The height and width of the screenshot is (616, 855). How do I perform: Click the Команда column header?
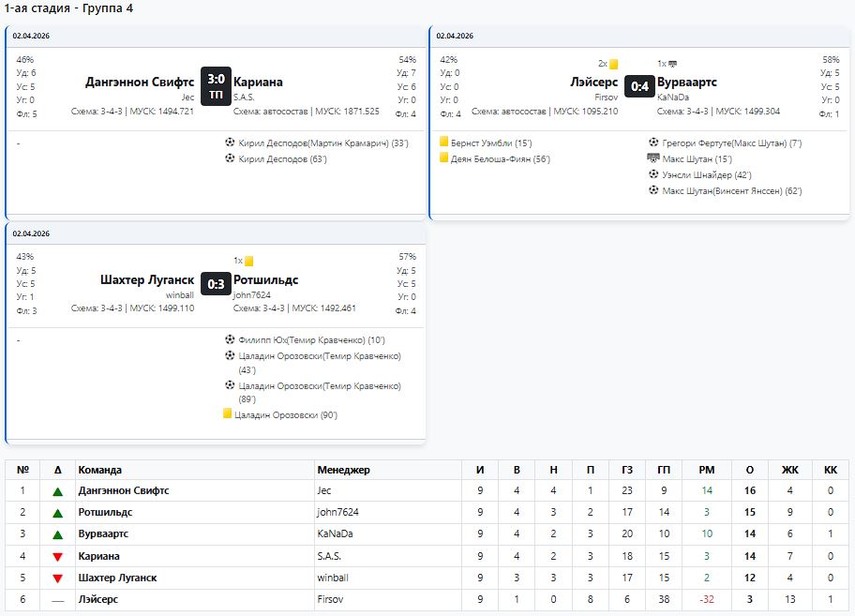100,470
